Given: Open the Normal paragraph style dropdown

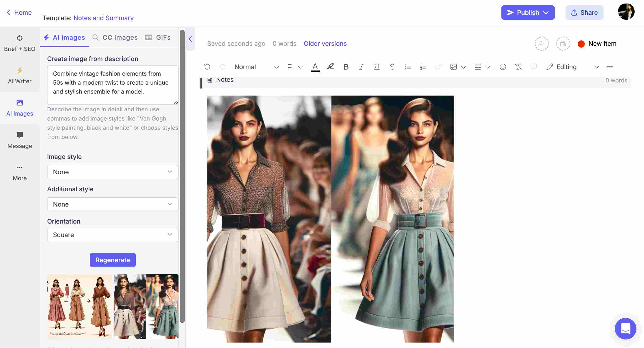Looking at the screenshot, I should pyautogui.click(x=257, y=67).
